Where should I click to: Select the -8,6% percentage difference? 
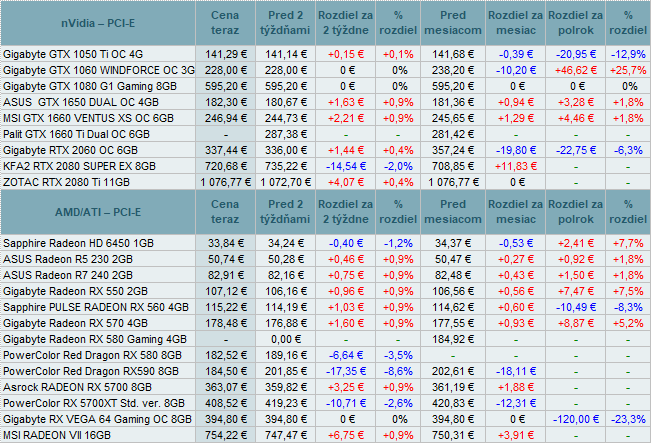pos(398,371)
